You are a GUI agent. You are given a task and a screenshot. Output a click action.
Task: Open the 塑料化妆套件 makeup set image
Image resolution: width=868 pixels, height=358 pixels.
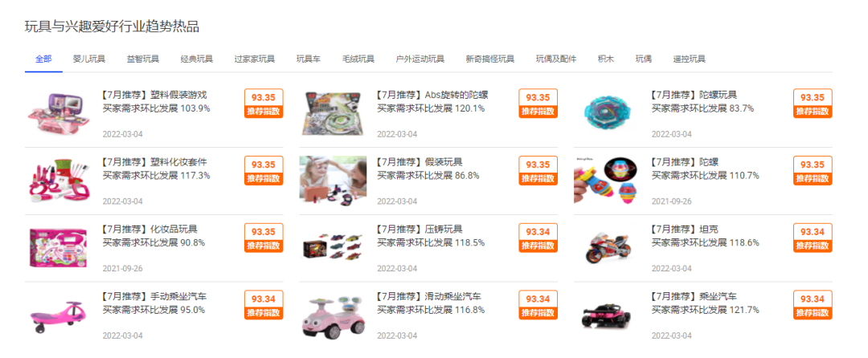click(59, 181)
